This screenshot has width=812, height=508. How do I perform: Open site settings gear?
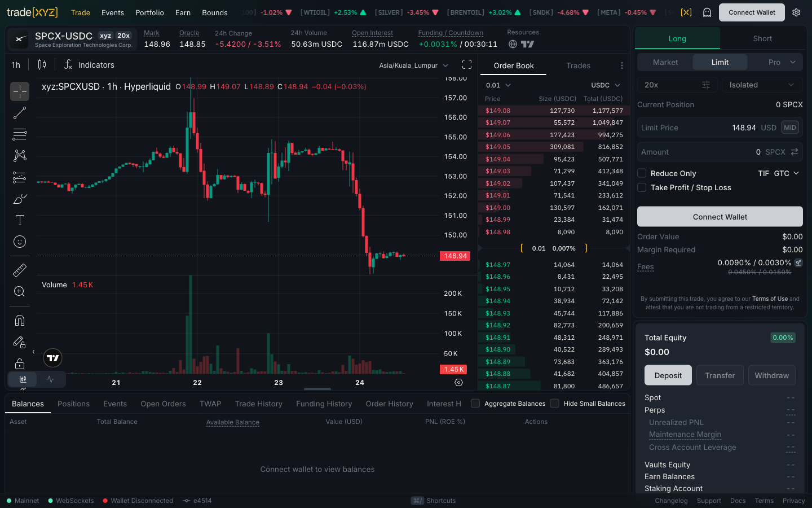coord(796,12)
